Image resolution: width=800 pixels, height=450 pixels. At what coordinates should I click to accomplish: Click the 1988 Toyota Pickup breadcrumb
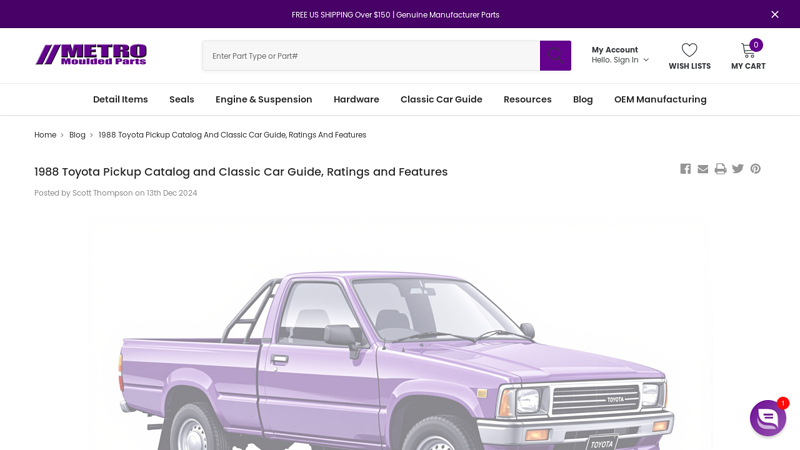click(x=232, y=135)
